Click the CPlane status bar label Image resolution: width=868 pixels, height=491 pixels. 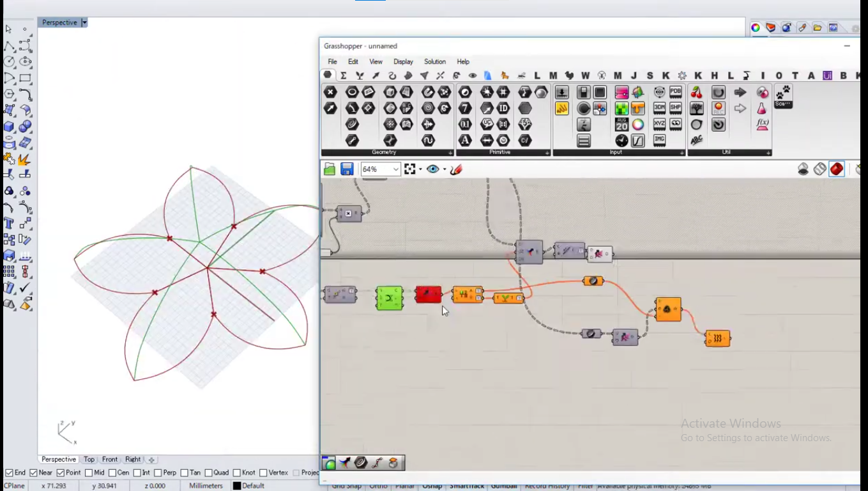15,486
